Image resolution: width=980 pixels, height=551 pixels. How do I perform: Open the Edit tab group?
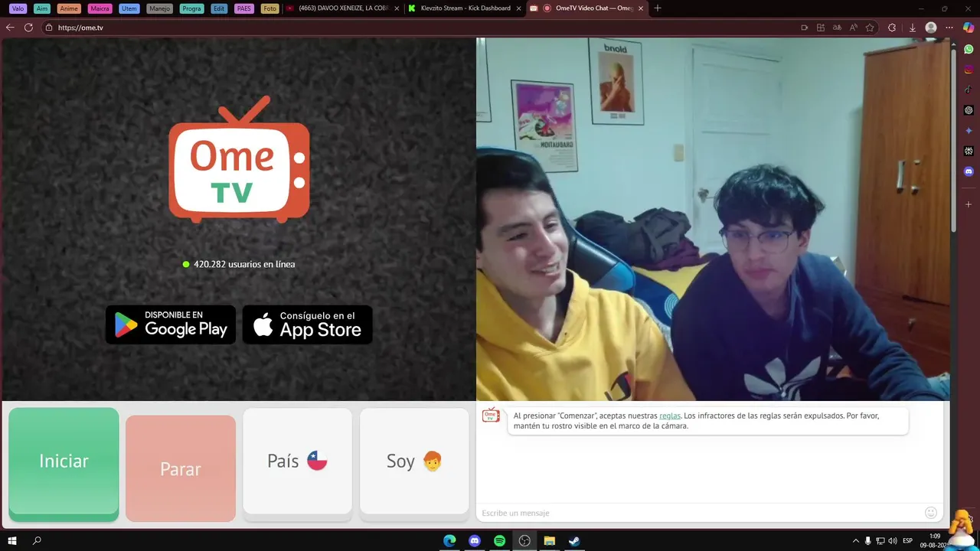[x=219, y=8]
